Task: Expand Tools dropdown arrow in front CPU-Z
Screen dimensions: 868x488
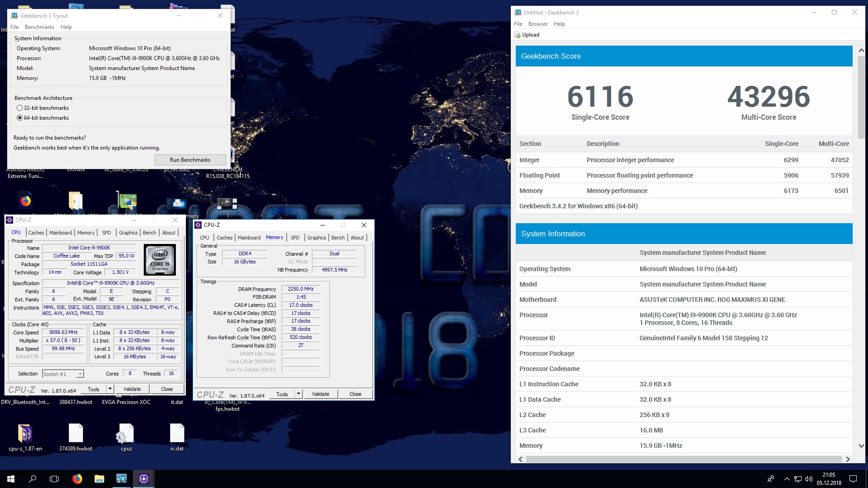Action: [298, 394]
